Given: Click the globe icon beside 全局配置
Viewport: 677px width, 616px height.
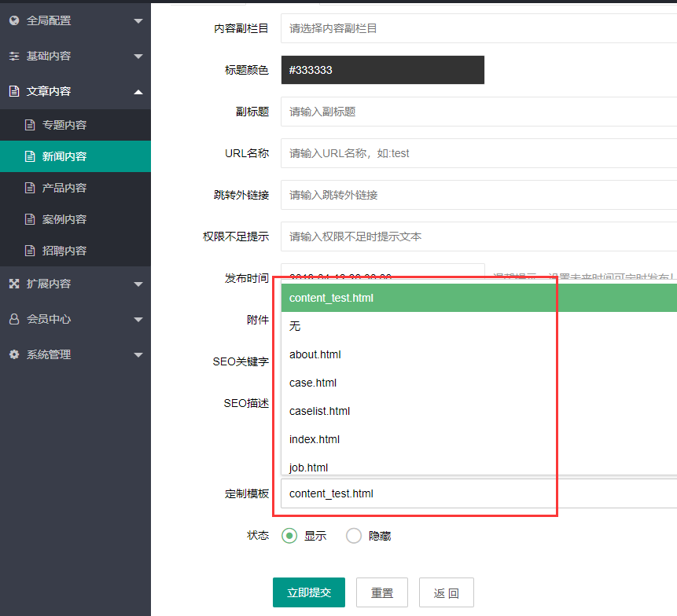Looking at the screenshot, I should 14,20.
